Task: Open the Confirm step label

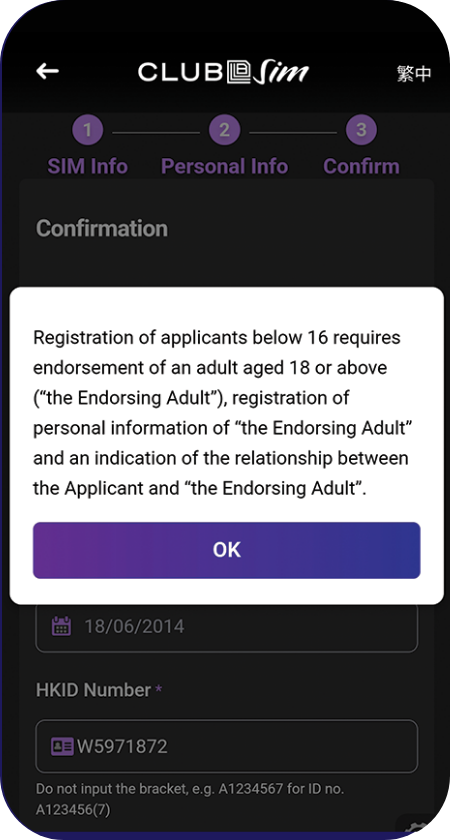Action: (x=362, y=166)
